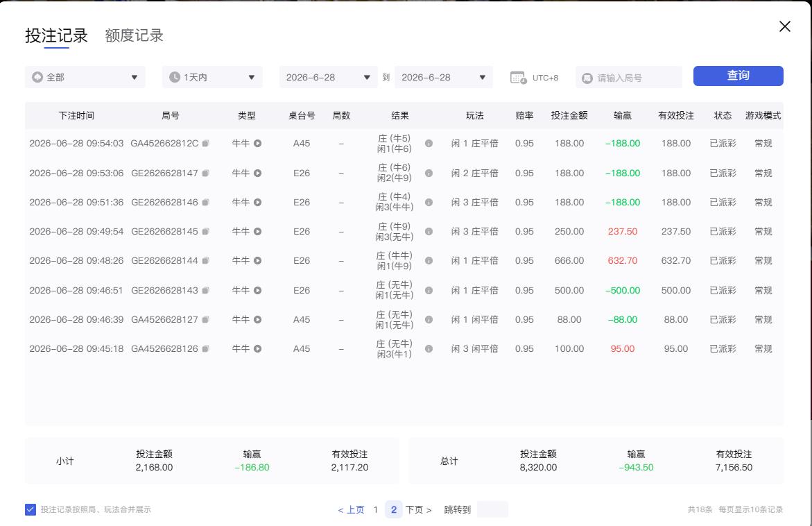
Task: Copy round number GA4526628127
Action: pos(205,320)
